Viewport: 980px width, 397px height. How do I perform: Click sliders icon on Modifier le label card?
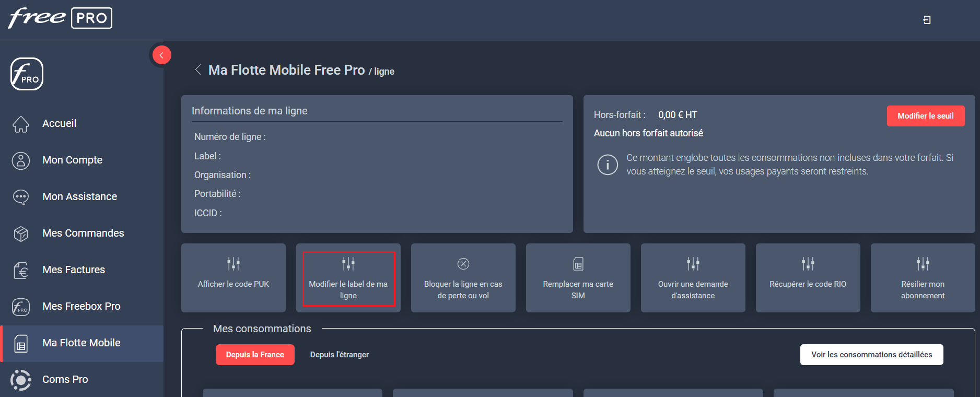(348, 264)
